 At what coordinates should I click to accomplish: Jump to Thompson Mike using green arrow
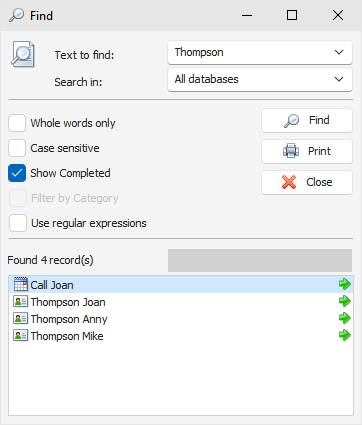(x=345, y=335)
